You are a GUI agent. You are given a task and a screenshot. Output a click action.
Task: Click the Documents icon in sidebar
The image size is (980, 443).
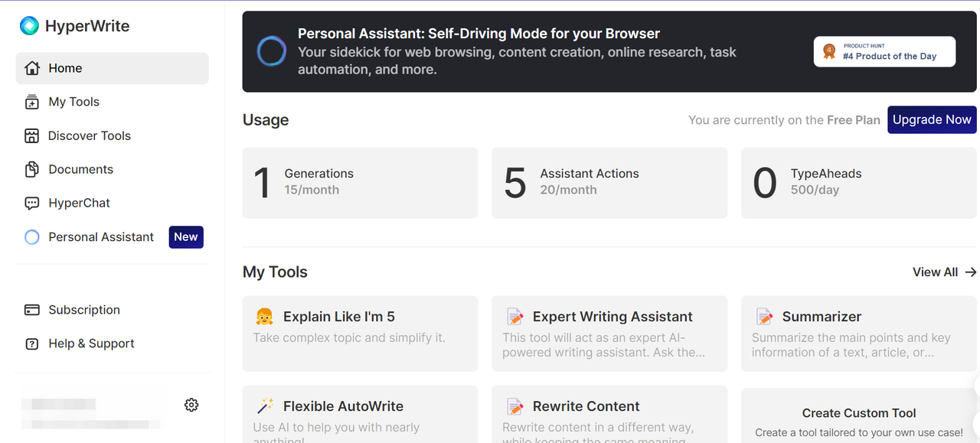(x=32, y=169)
